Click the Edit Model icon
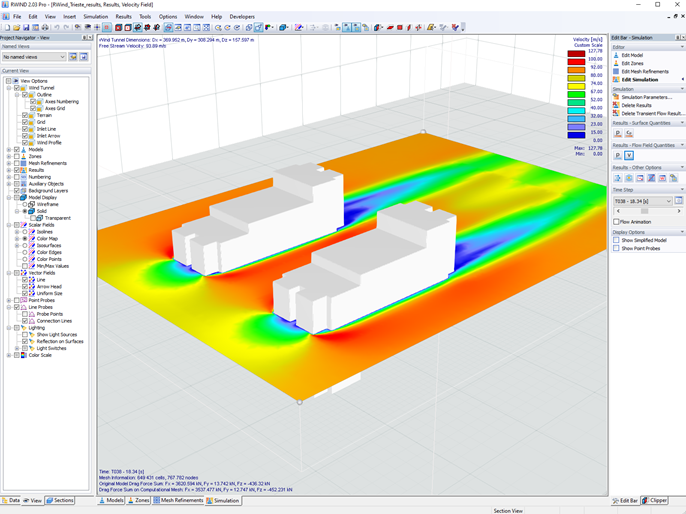686x514 pixels. point(616,55)
